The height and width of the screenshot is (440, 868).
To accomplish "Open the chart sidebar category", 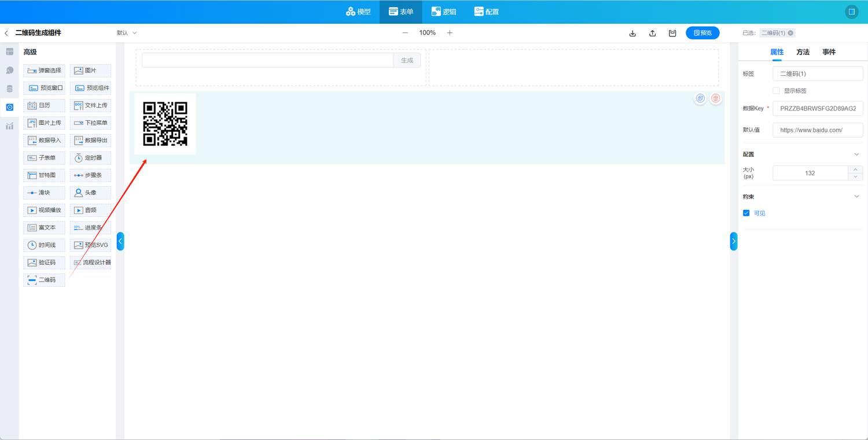I will pos(9,126).
